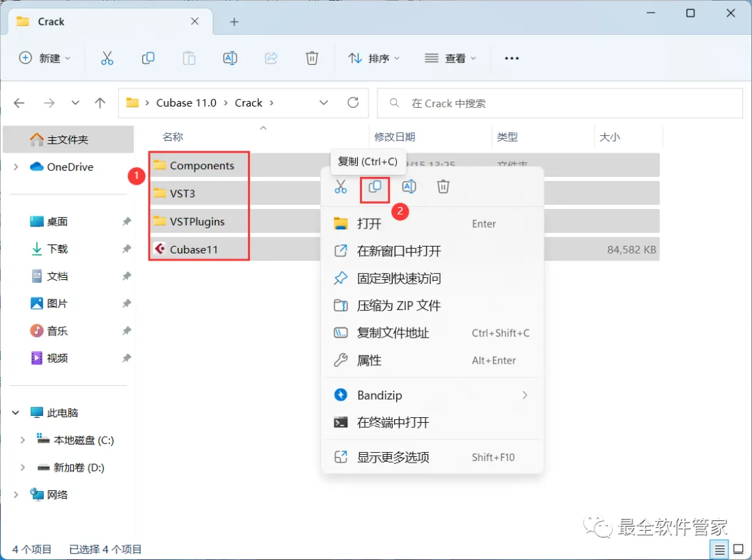Expand the Bandizip submenu arrow
The width and height of the screenshot is (752, 560).
click(525, 396)
